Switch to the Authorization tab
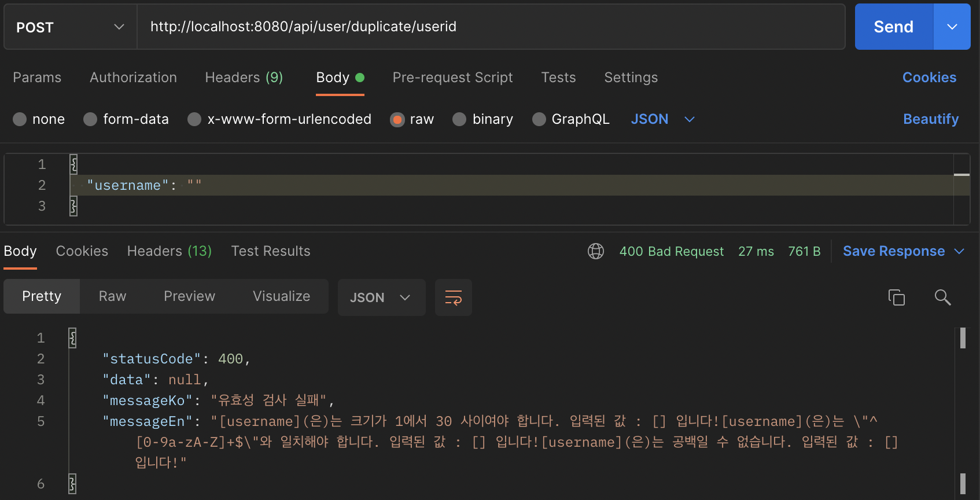The height and width of the screenshot is (500, 980). tap(133, 78)
